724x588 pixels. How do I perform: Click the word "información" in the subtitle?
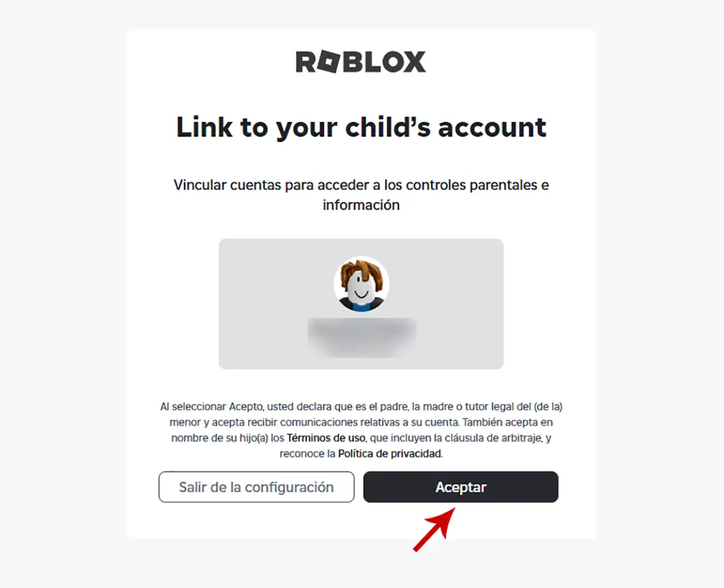[361, 205]
